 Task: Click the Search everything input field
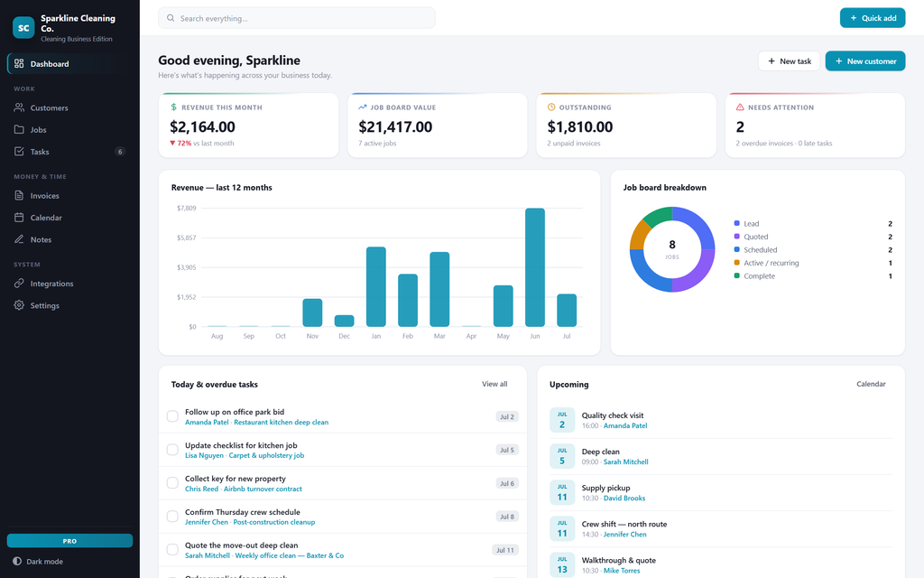point(296,18)
